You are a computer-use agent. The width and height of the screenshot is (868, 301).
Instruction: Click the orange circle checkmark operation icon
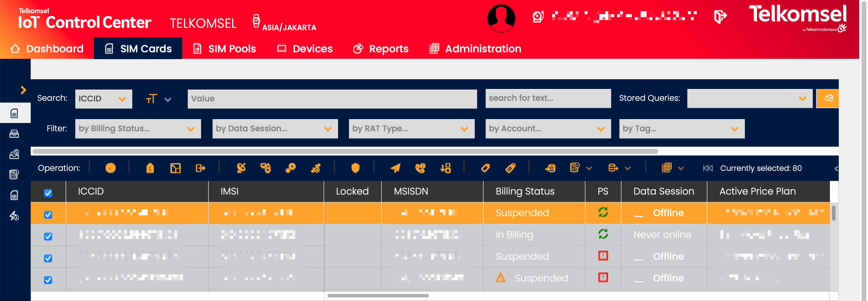[110, 168]
